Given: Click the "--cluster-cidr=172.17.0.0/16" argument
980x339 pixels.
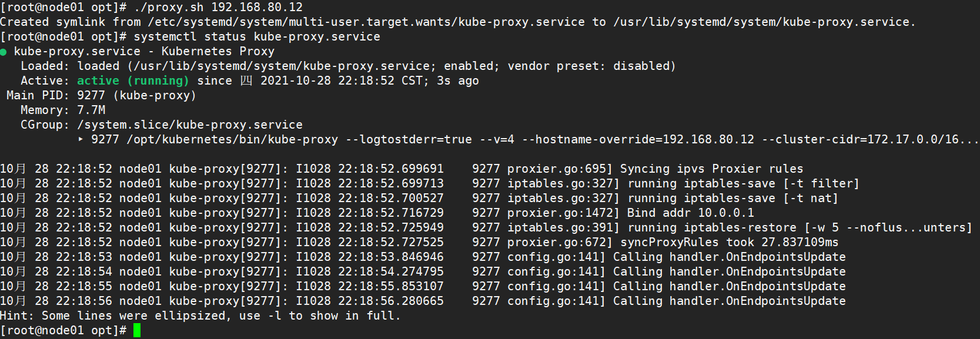Looking at the screenshot, I should tap(860, 139).
